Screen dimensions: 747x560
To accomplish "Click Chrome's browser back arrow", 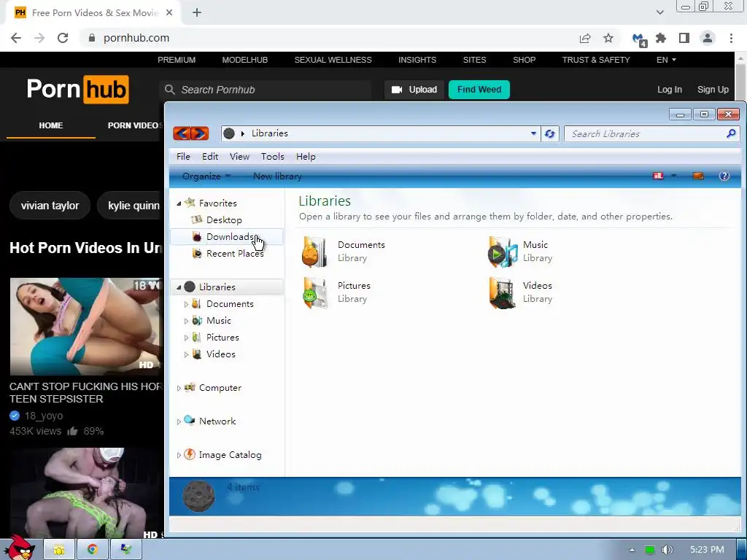I will [x=16, y=38].
